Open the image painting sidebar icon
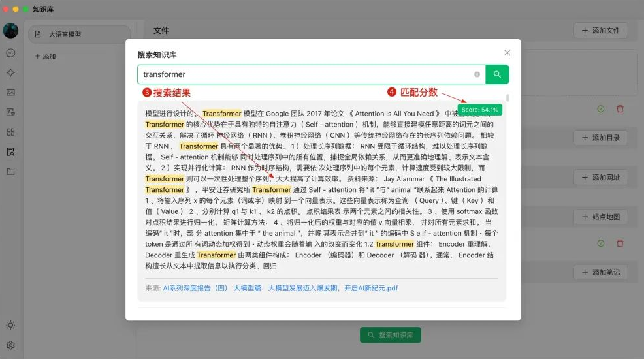This screenshot has width=644, height=359. (10, 92)
